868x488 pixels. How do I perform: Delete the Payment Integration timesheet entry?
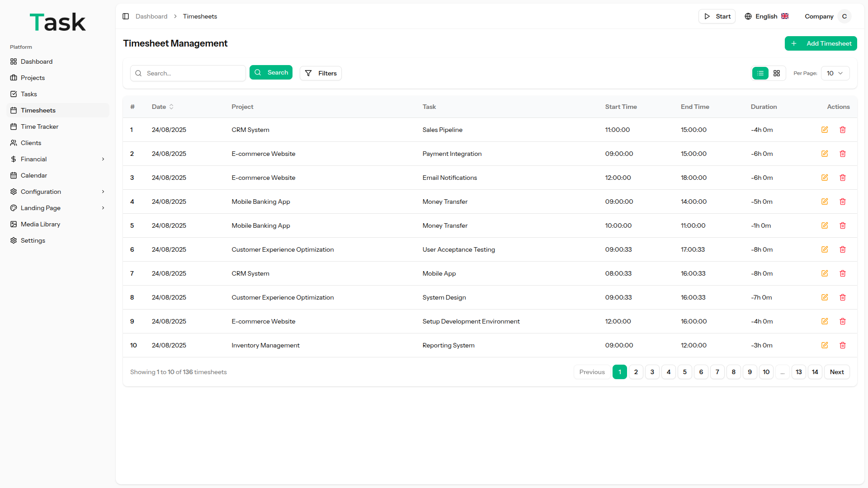[843, 154]
